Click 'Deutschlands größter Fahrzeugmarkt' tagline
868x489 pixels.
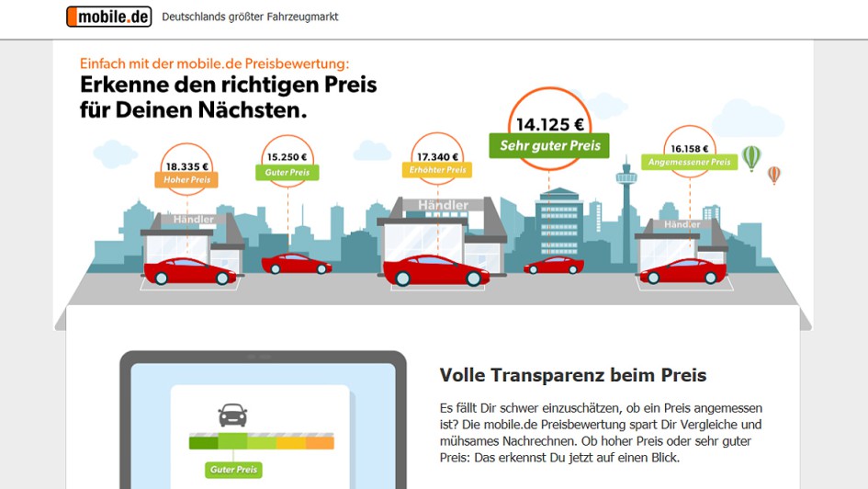250,17
